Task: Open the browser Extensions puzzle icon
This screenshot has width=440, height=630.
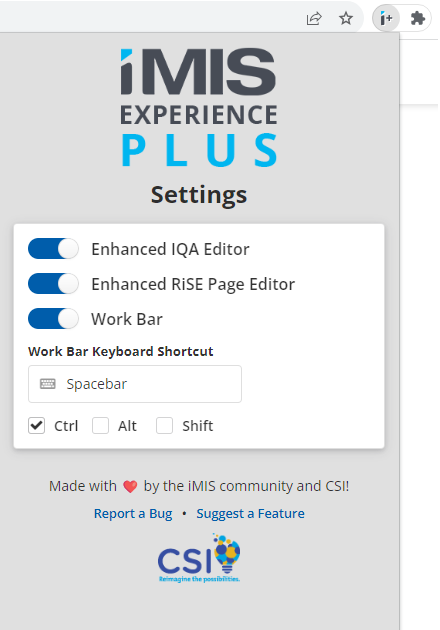Action: pos(417,18)
